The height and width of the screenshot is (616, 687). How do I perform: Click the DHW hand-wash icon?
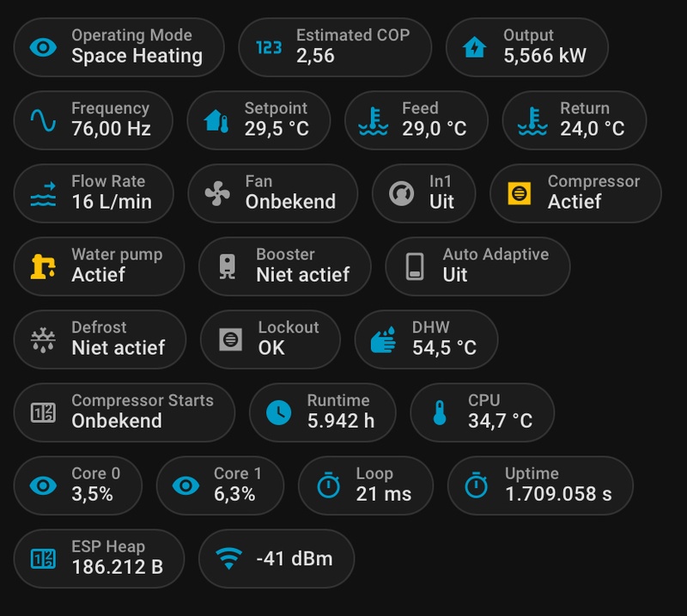click(381, 340)
